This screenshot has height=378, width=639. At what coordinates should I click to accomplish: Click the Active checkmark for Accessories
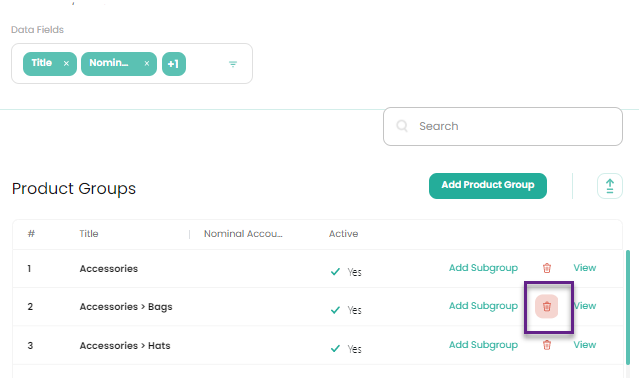tap(335, 272)
